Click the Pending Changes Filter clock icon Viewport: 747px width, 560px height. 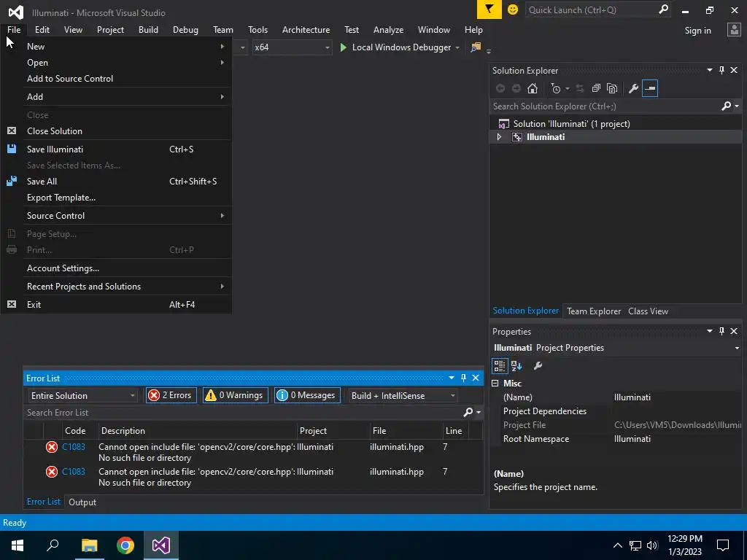[x=555, y=88]
